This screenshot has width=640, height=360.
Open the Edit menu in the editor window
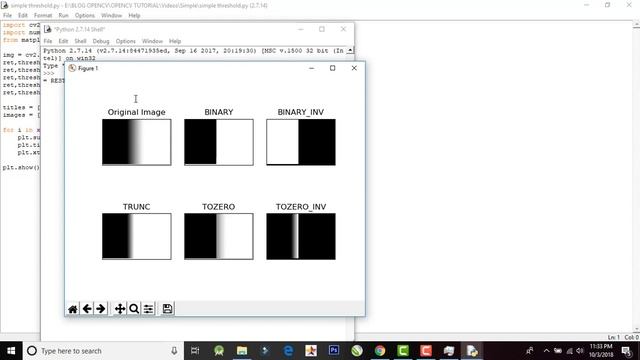(x=23, y=16)
